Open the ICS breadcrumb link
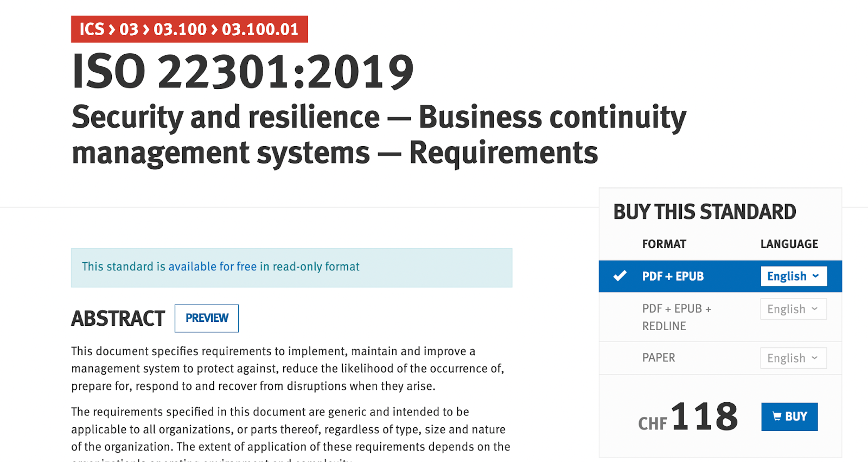This screenshot has height=462, width=868. tap(92, 29)
